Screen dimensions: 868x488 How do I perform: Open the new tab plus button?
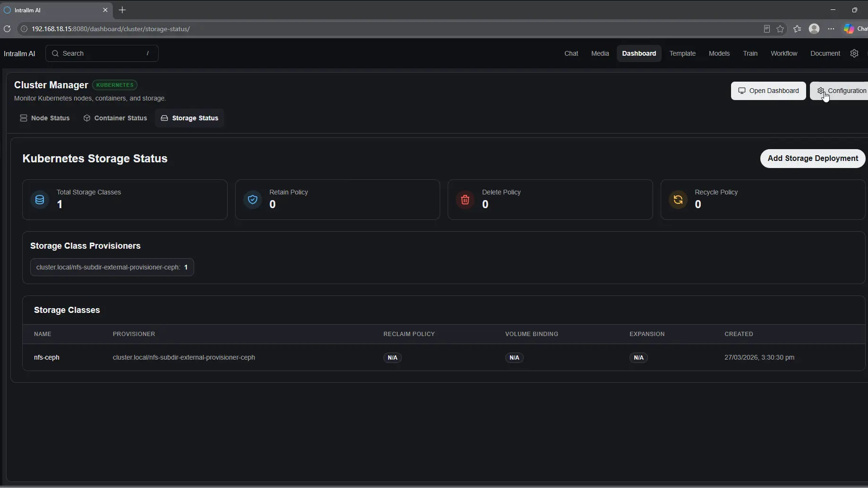click(x=122, y=10)
